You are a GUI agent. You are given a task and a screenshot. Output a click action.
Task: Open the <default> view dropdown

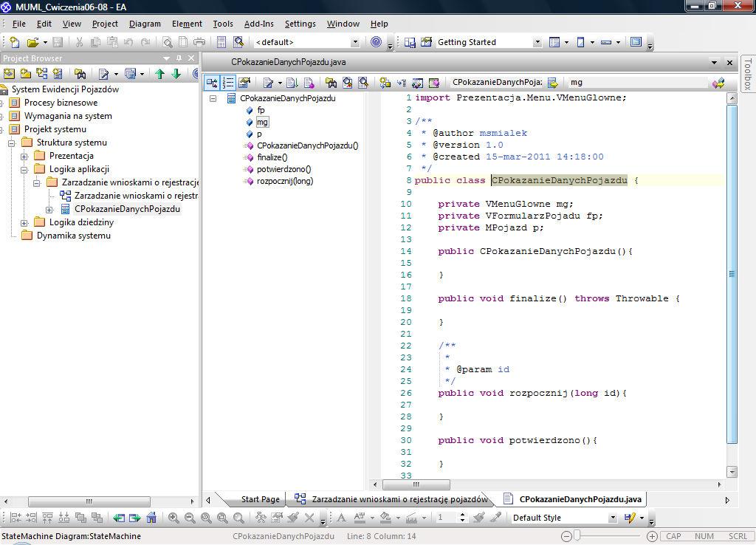[x=355, y=42]
